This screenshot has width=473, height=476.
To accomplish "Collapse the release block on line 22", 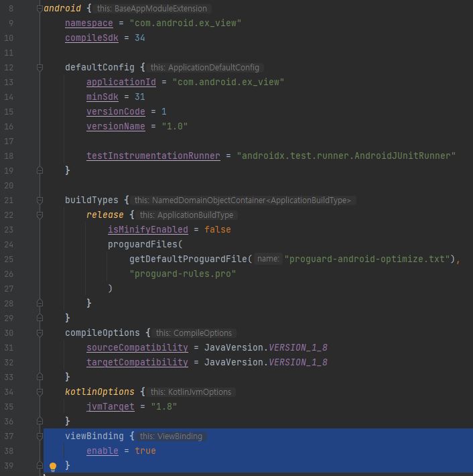I will (x=40, y=215).
